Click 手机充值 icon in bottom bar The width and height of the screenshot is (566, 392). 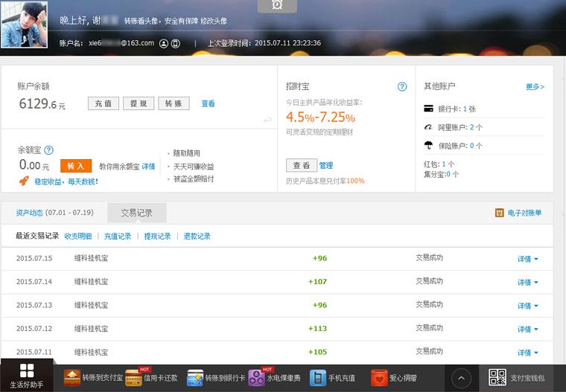pyautogui.click(x=318, y=378)
